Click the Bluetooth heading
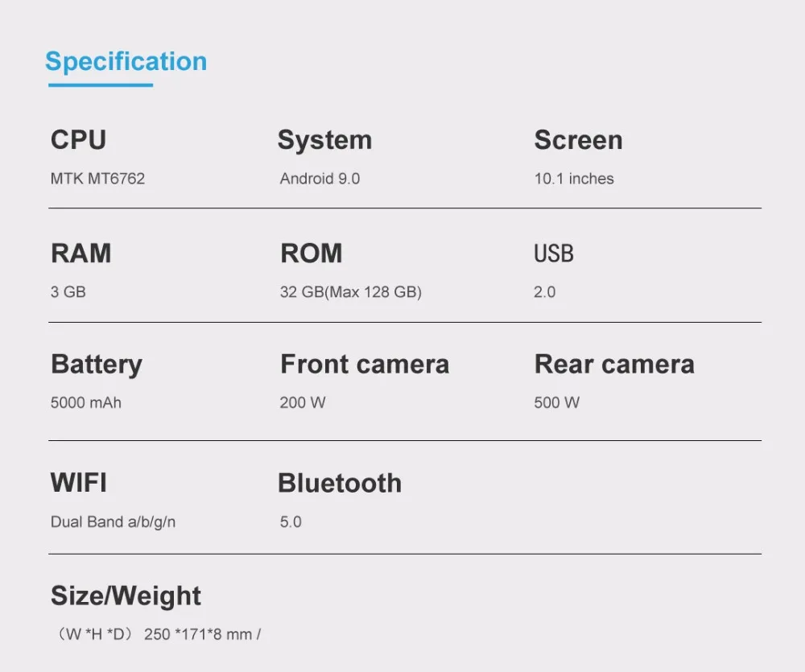The width and height of the screenshot is (805, 672). click(x=339, y=483)
